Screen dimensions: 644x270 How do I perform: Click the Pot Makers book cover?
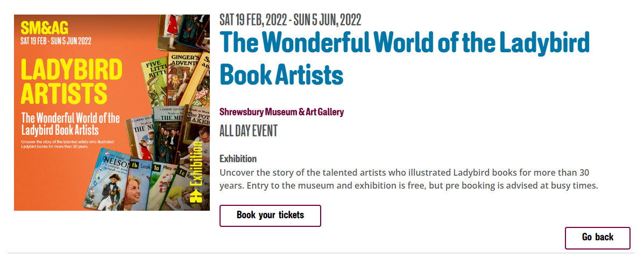(x=196, y=125)
